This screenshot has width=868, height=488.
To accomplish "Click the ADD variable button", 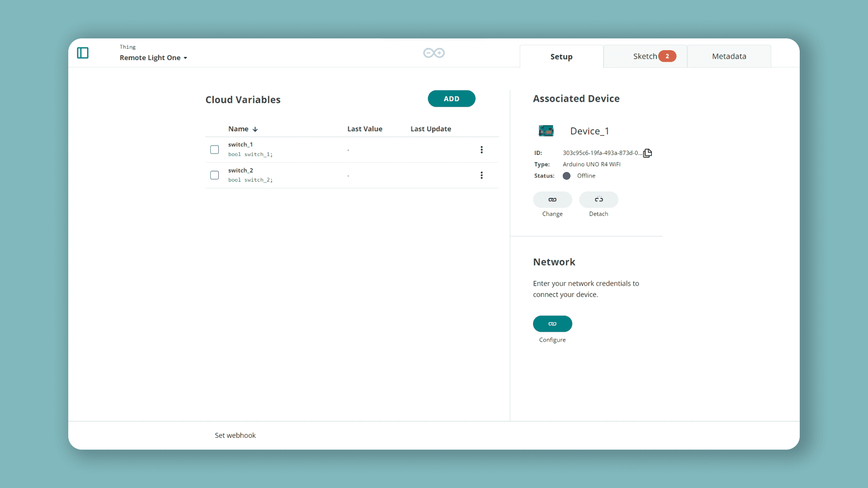I will click(451, 99).
